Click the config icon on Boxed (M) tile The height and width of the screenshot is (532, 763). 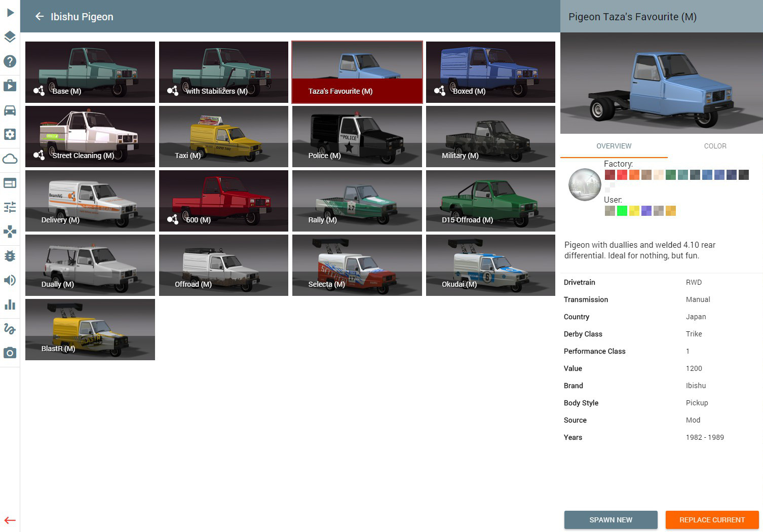click(x=440, y=91)
